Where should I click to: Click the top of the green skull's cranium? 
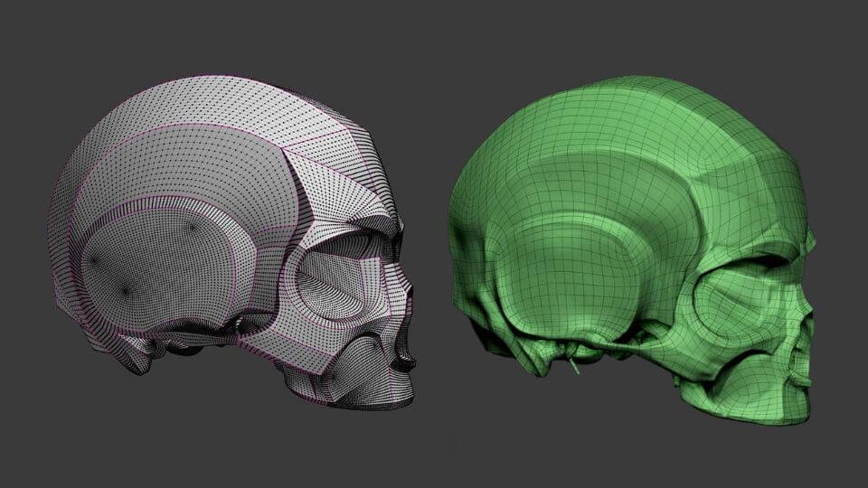[633, 90]
